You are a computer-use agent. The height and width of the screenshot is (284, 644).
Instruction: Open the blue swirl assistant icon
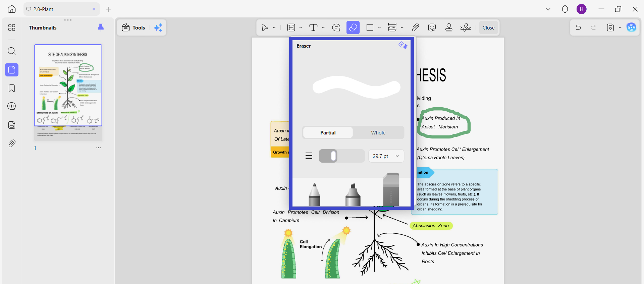631,27
